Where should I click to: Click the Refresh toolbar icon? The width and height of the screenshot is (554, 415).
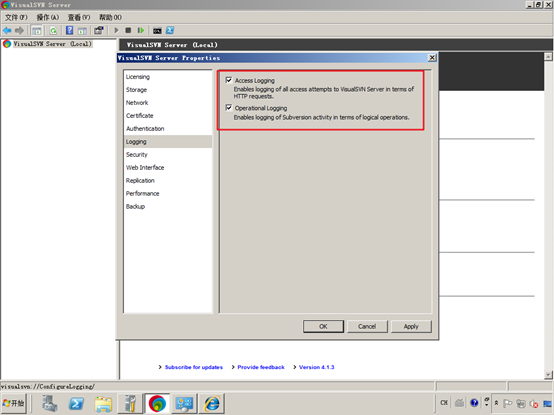(x=53, y=31)
